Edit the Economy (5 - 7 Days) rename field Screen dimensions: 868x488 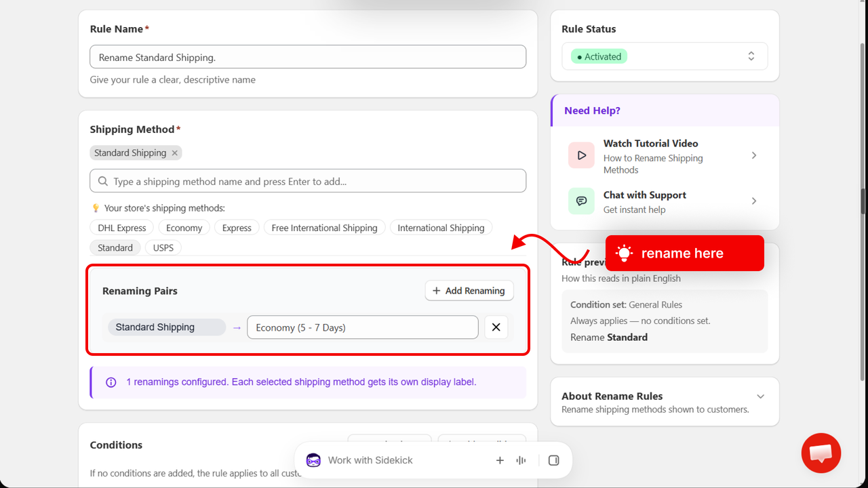(x=363, y=327)
